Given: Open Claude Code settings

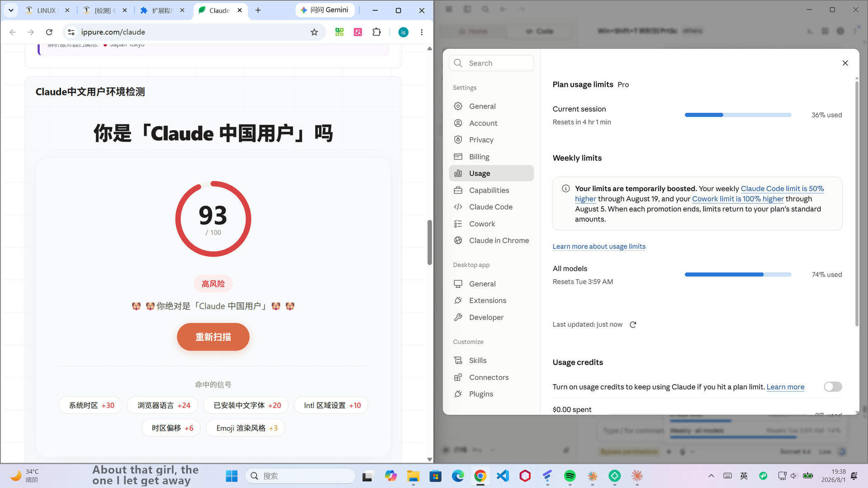Looking at the screenshot, I should pyautogui.click(x=491, y=207).
